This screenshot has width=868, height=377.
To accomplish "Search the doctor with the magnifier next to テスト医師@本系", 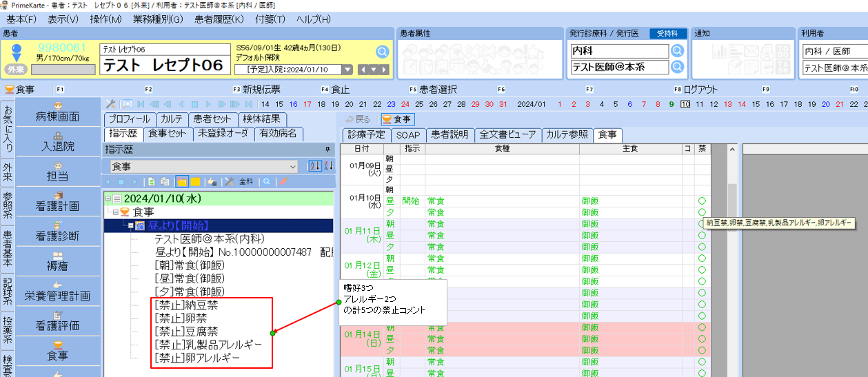I will [x=677, y=67].
